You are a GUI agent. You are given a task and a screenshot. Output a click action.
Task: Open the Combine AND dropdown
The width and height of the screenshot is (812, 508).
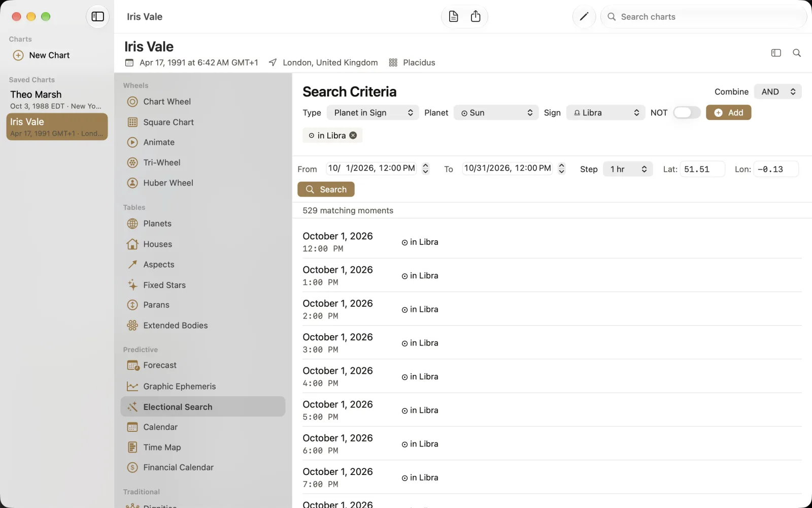[778, 92]
